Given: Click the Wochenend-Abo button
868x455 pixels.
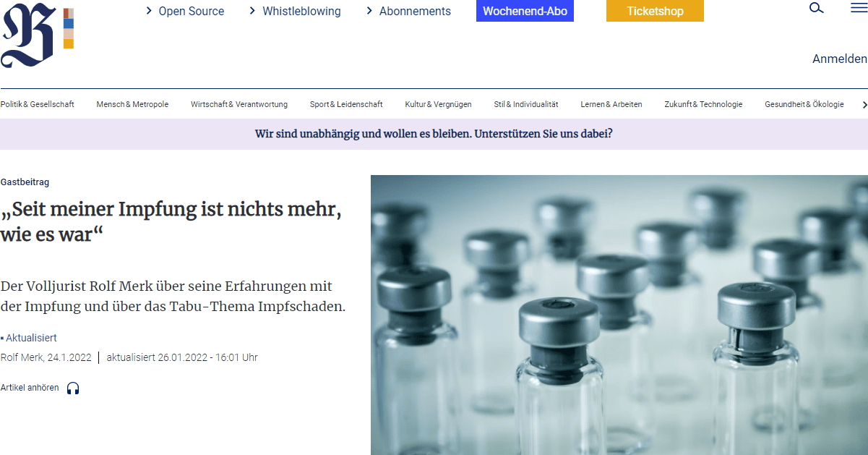Looking at the screenshot, I should pos(525,11).
